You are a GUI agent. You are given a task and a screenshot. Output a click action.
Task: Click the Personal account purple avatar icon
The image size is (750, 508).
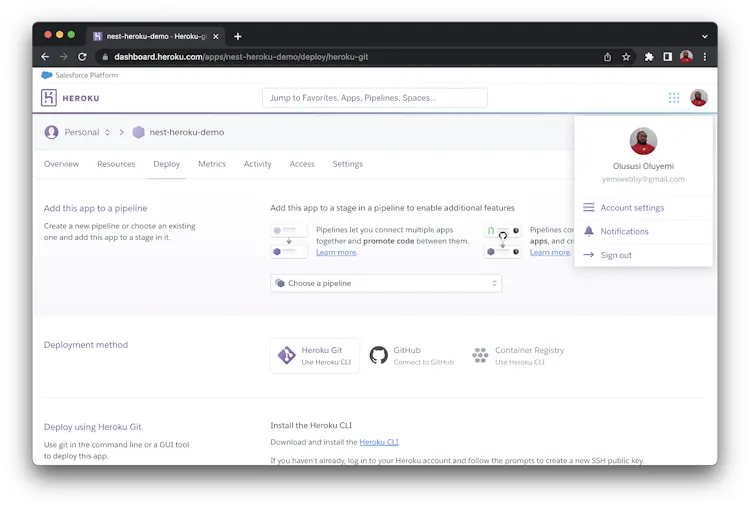tap(51, 132)
